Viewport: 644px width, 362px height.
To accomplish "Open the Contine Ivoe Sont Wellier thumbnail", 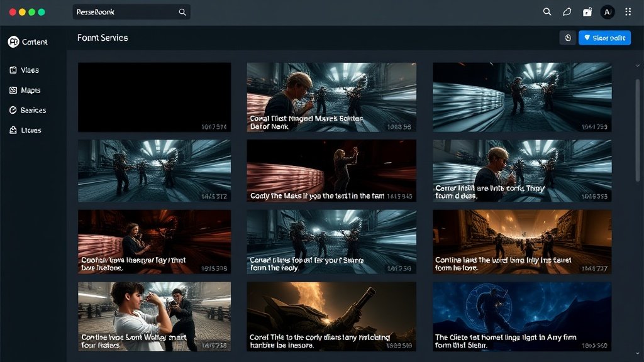I will [x=155, y=317].
